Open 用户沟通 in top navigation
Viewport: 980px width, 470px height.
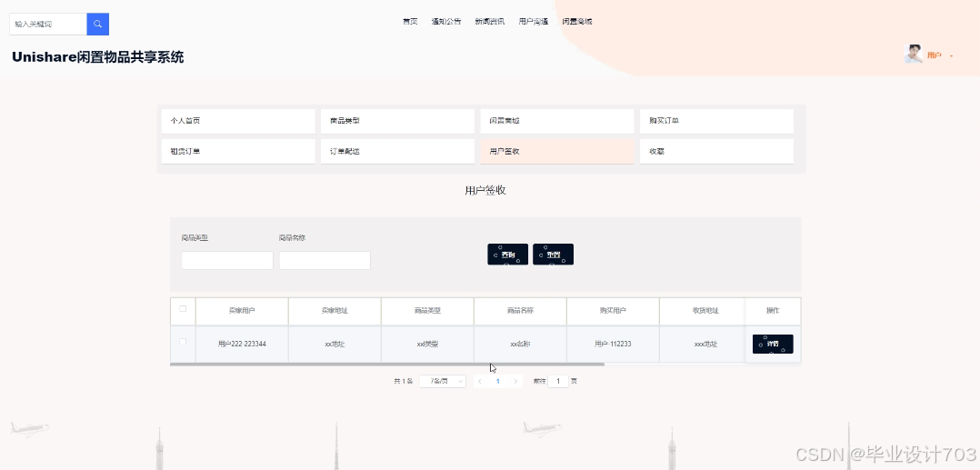[x=533, y=21]
